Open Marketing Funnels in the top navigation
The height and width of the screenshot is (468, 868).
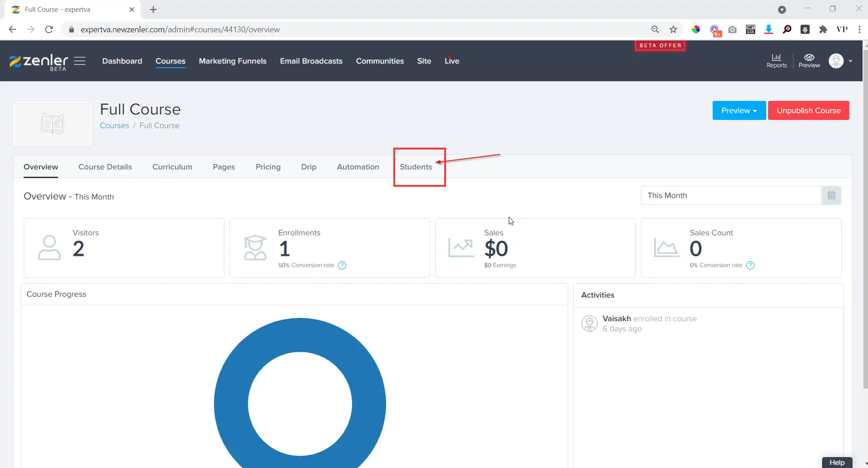point(233,61)
